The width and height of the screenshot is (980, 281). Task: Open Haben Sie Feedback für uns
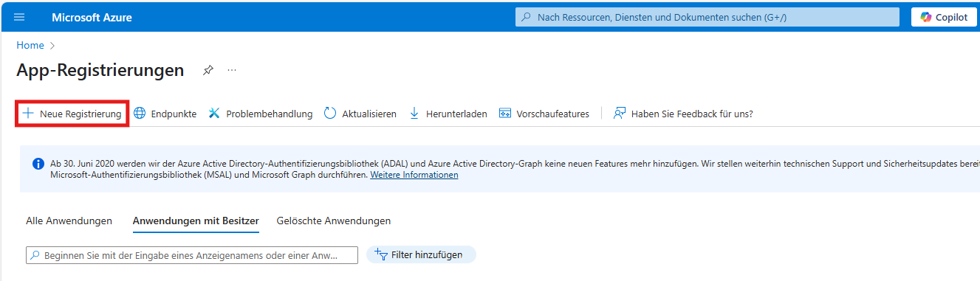683,114
